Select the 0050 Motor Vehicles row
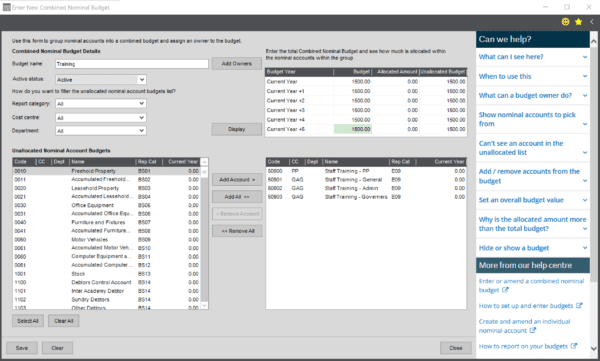Viewport: 600px width, 361px height. (x=107, y=240)
